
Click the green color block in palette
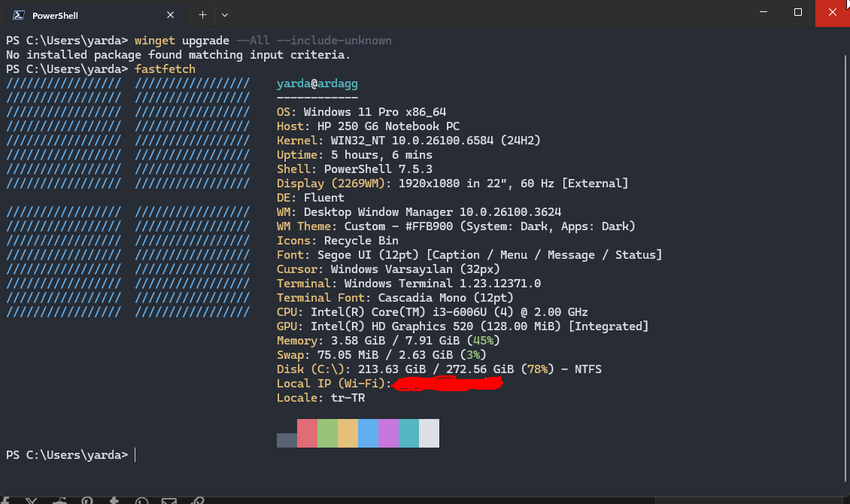327,433
